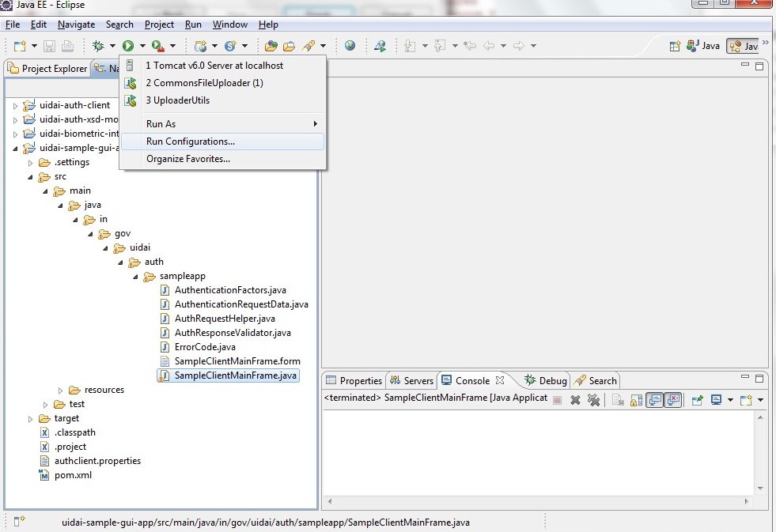776x532 pixels.
Task: Expand the .settings folder node
Action: point(30,163)
